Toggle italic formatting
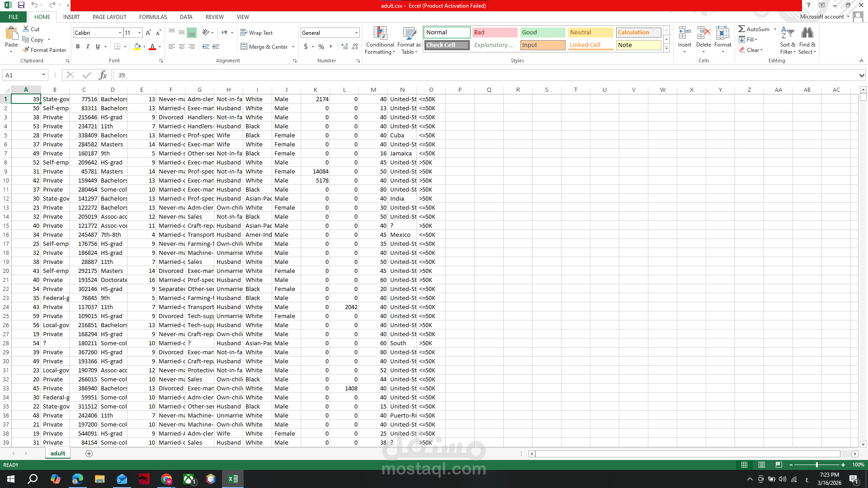Screen dimensions: 868x488 tap(88, 47)
